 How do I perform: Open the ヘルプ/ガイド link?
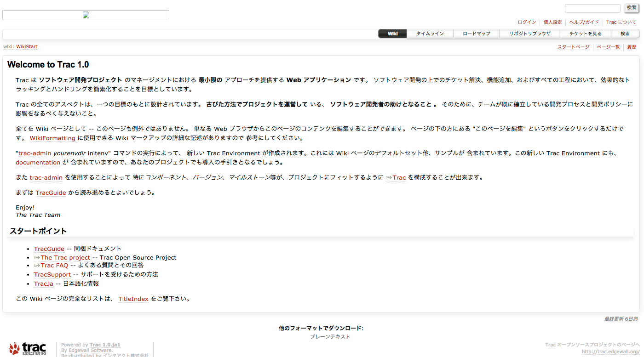click(584, 22)
